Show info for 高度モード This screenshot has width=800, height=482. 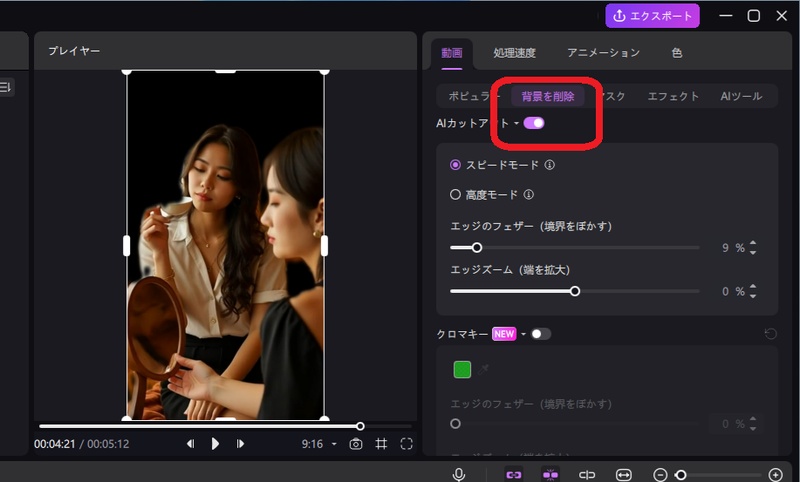(x=529, y=194)
